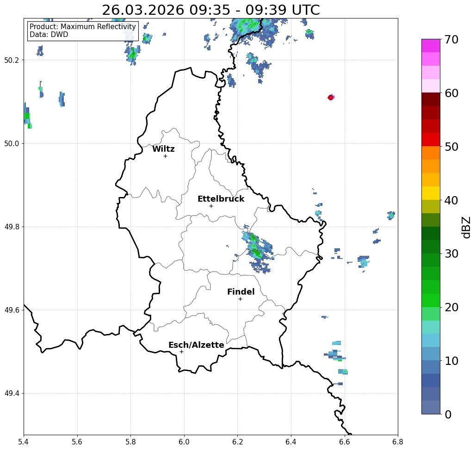Click the colorbar's 40 tick label
The height and width of the screenshot is (450, 476).
point(451,200)
